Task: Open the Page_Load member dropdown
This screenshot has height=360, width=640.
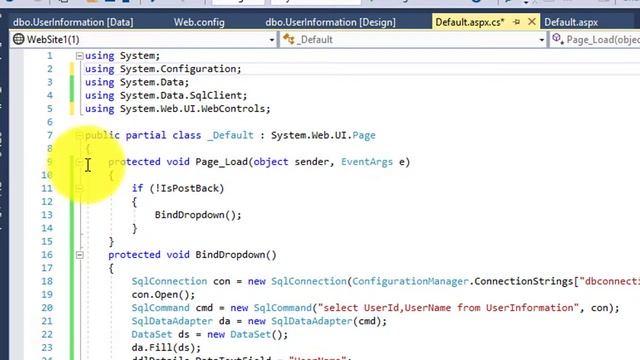Action: (x=595, y=40)
